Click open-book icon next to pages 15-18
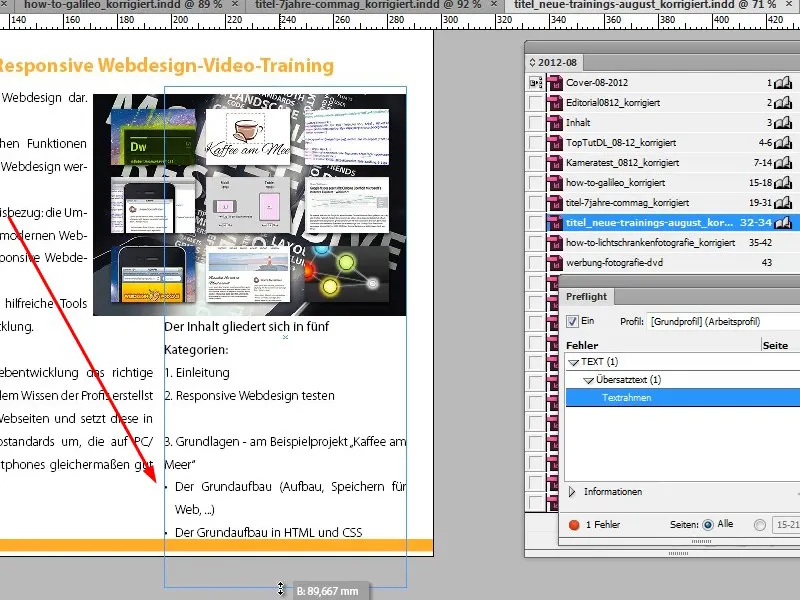This screenshot has height=600, width=800. (783, 183)
